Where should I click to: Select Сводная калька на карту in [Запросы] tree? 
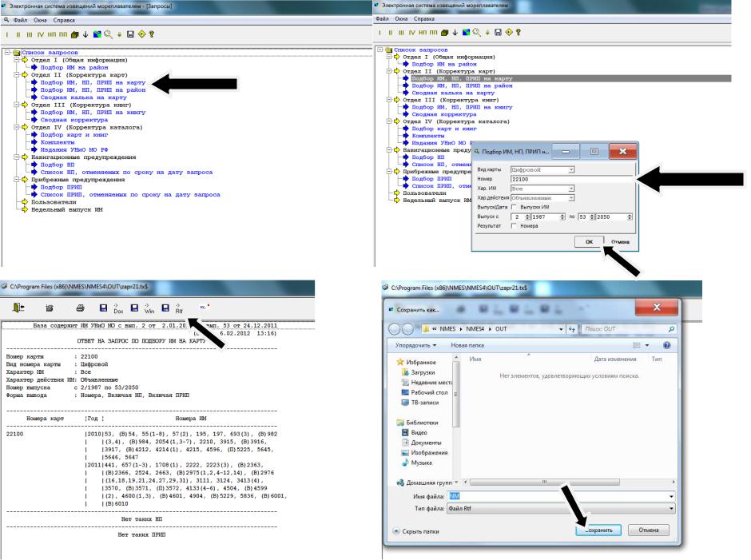coord(83,97)
